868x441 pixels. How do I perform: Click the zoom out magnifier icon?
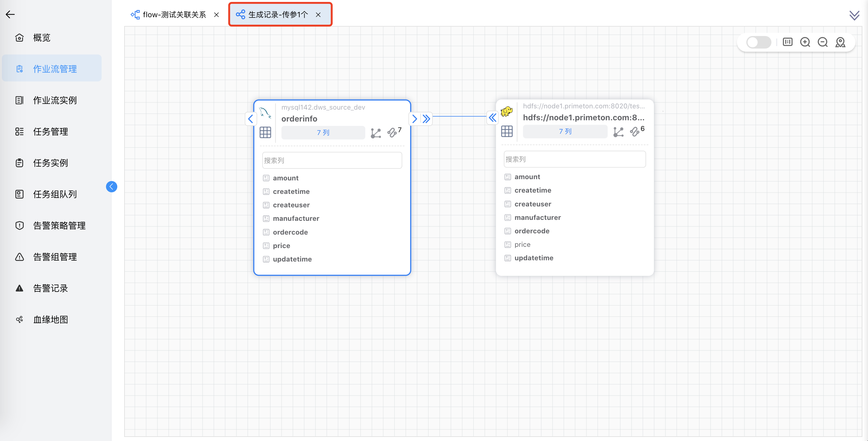823,42
